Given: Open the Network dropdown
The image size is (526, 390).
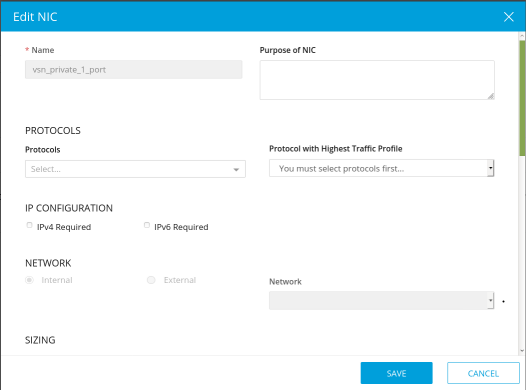Looking at the screenshot, I should click(381, 300).
